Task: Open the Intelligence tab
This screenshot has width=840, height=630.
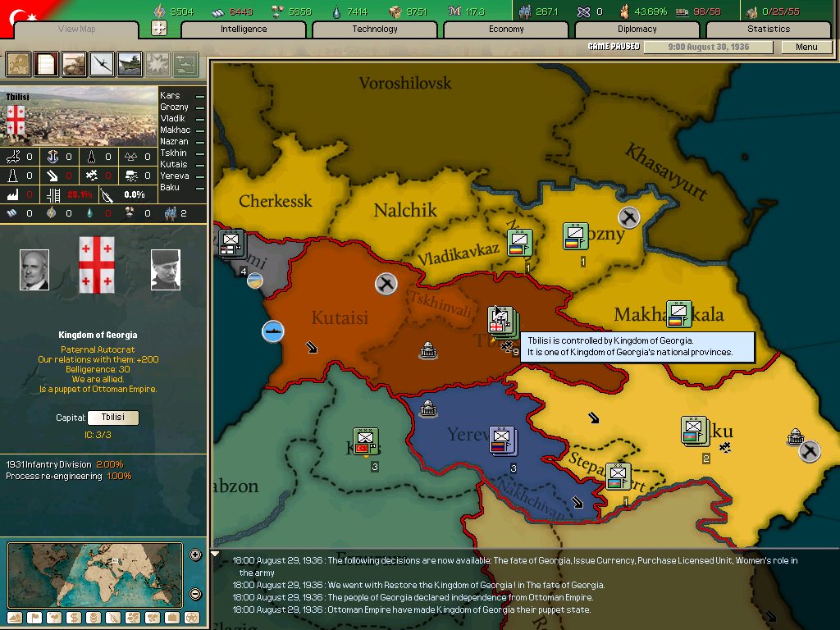Action: [244, 29]
